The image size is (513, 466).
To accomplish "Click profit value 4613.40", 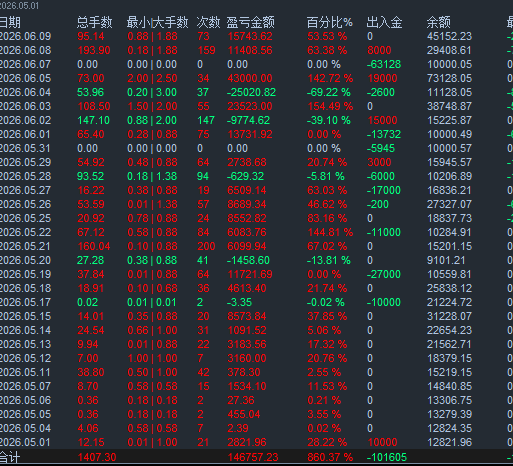I will 247,288.
